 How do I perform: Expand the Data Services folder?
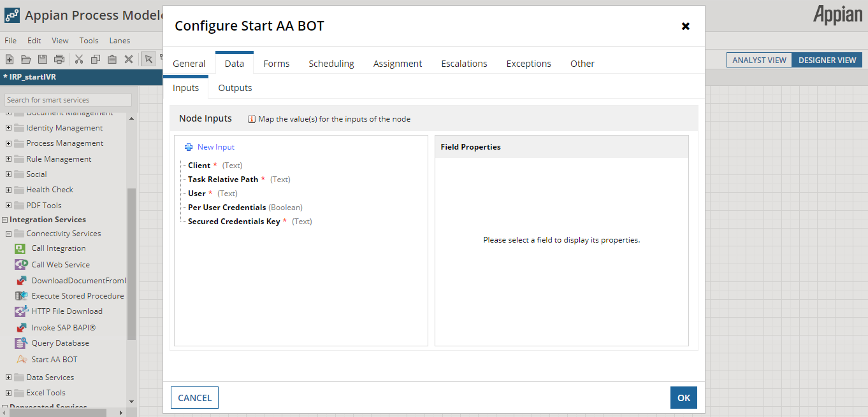(9, 378)
